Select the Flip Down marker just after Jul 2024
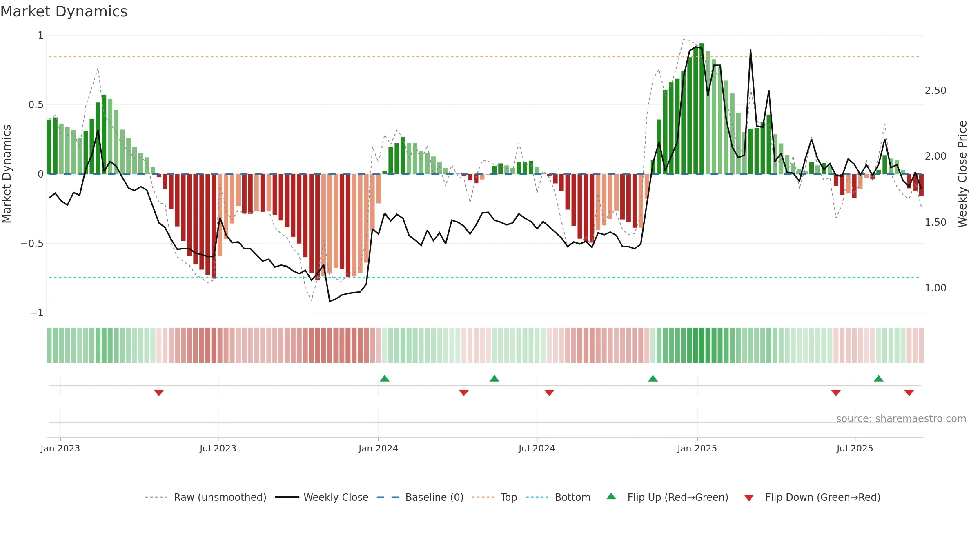This screenshot has width=980, height=551. tap(549, 393)
